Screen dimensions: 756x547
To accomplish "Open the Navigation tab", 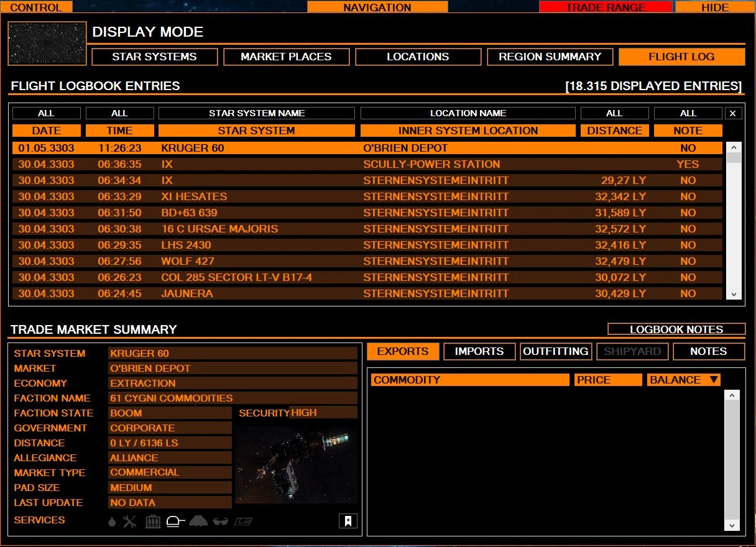I will point(377,7).
